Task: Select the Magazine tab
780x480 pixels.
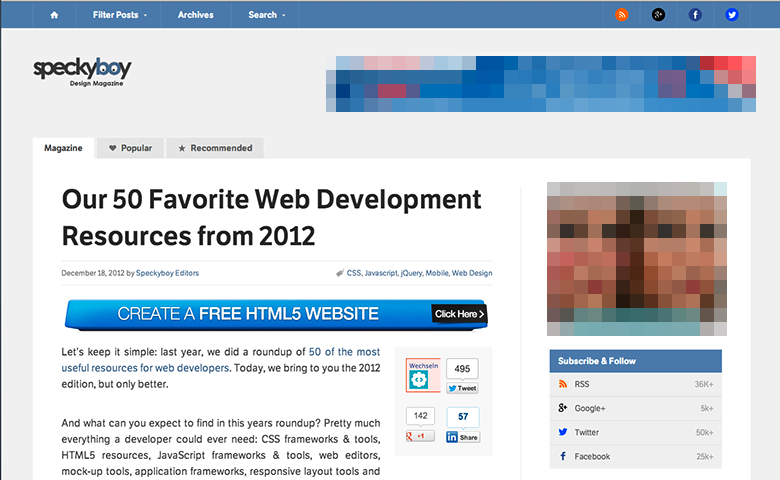Action: 63,148
